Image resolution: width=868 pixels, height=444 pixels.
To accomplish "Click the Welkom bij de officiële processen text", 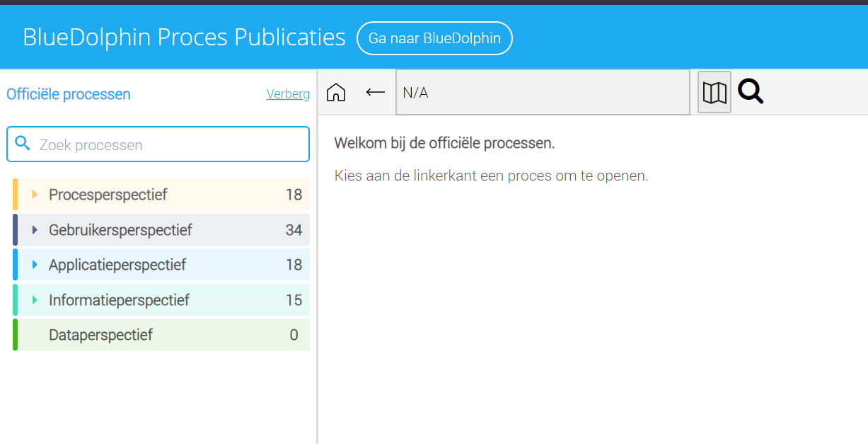I will (x=444, y=143).
